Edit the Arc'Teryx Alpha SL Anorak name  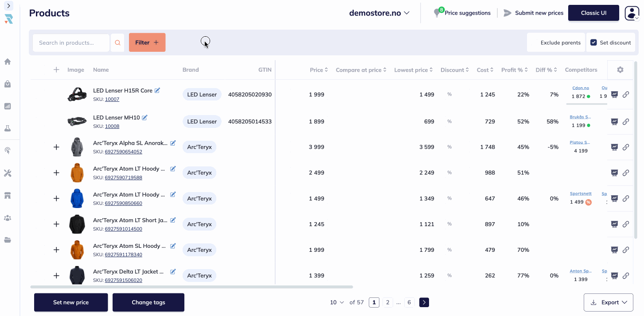[173, 143]
